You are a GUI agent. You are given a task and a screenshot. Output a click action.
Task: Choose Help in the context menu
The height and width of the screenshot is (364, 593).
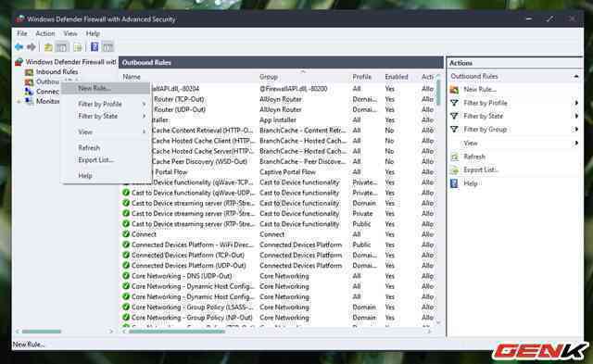tap(106, 176)
